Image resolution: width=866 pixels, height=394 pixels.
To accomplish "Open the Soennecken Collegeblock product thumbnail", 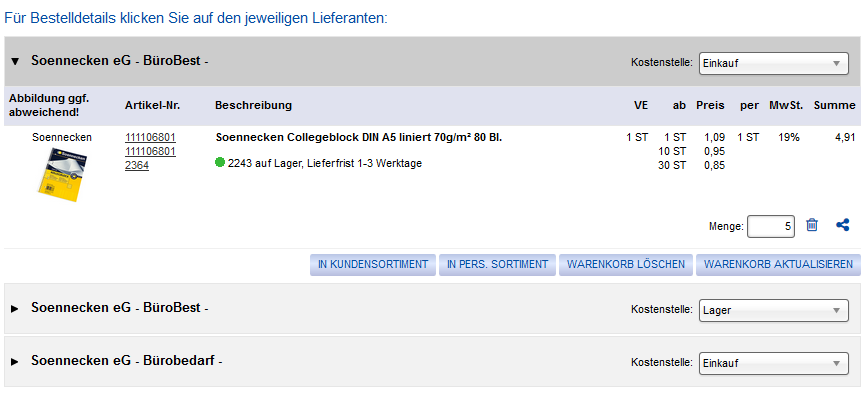I will click(62, 174).
